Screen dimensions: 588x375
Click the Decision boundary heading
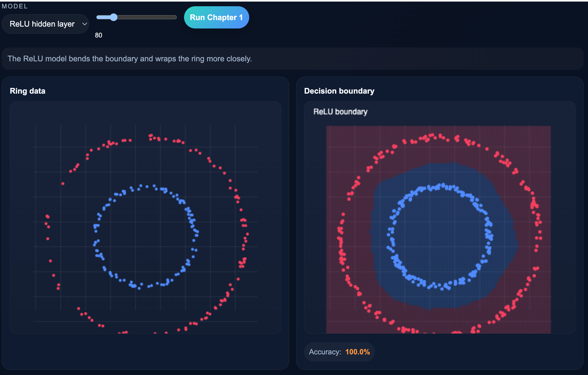click(339, 91)
